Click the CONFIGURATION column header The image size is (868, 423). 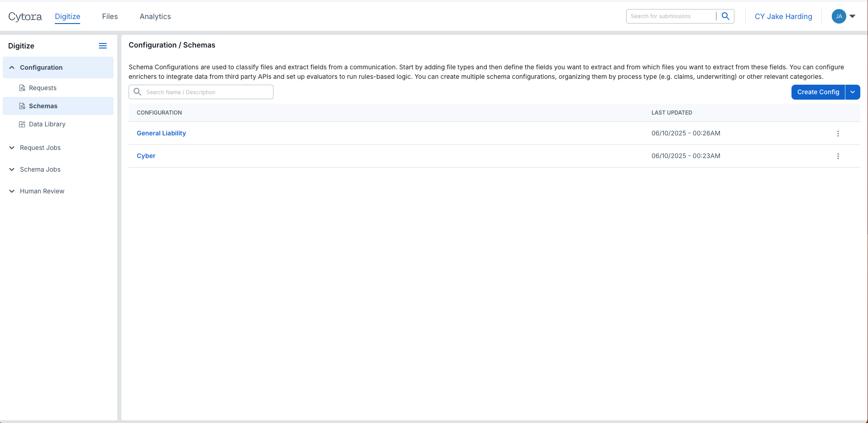tap(159, 113)
